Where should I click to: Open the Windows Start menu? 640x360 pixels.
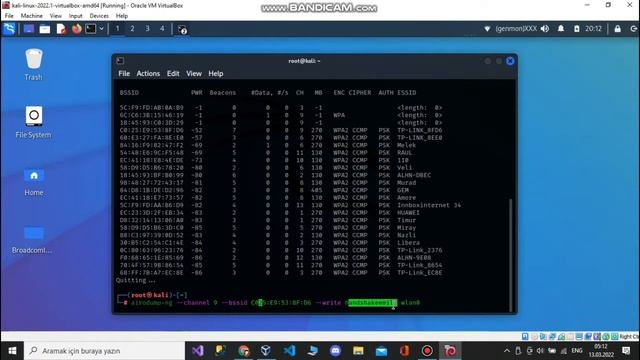(12, 351)
